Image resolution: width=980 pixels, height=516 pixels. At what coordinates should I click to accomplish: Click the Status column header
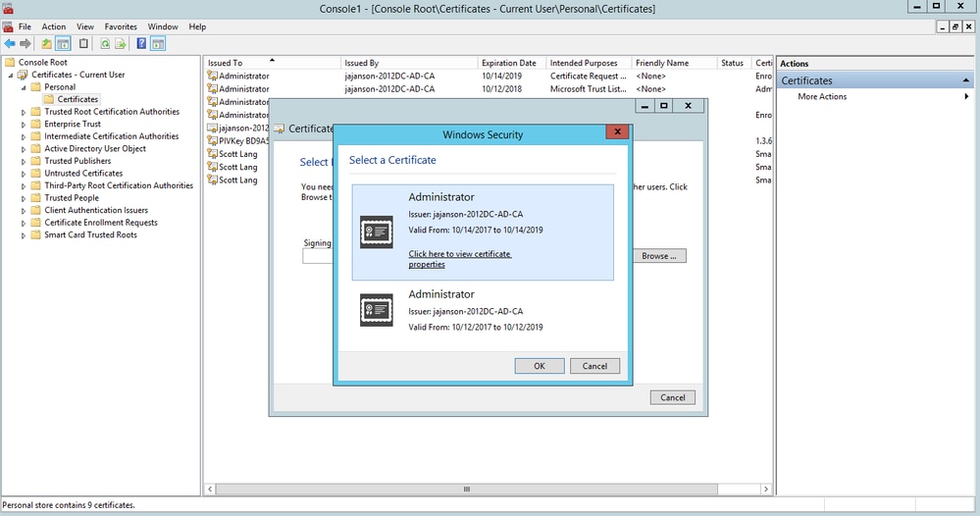(x=735, y=63)
